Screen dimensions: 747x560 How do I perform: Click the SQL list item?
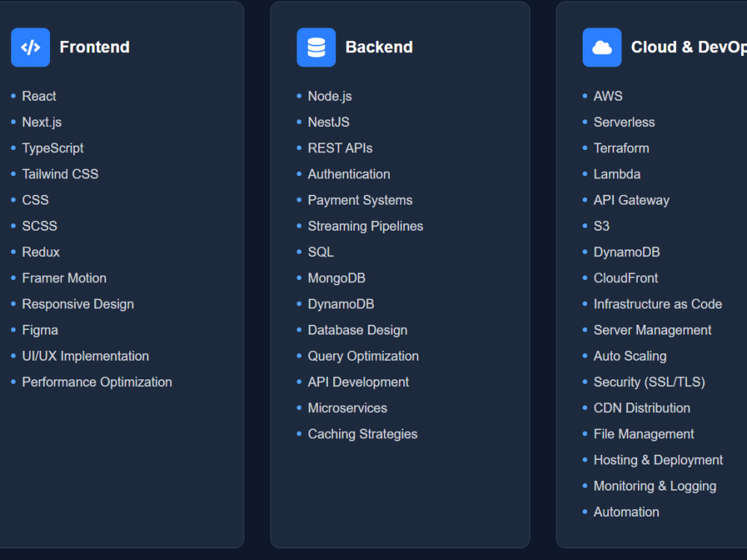click(320, 252)
